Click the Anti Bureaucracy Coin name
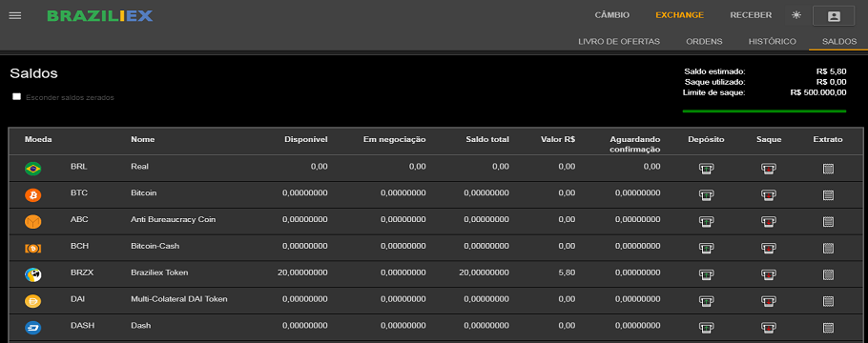 pos(174,220)
